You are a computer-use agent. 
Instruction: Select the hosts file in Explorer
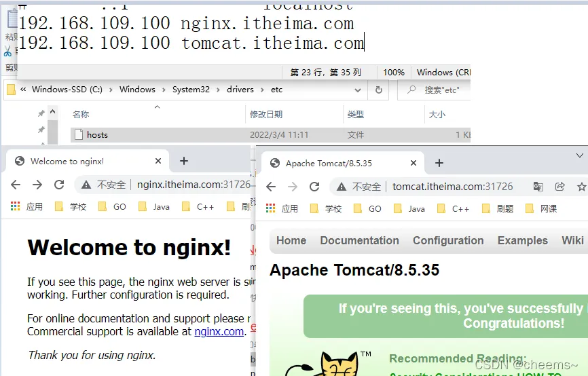[x=270, y=135]
